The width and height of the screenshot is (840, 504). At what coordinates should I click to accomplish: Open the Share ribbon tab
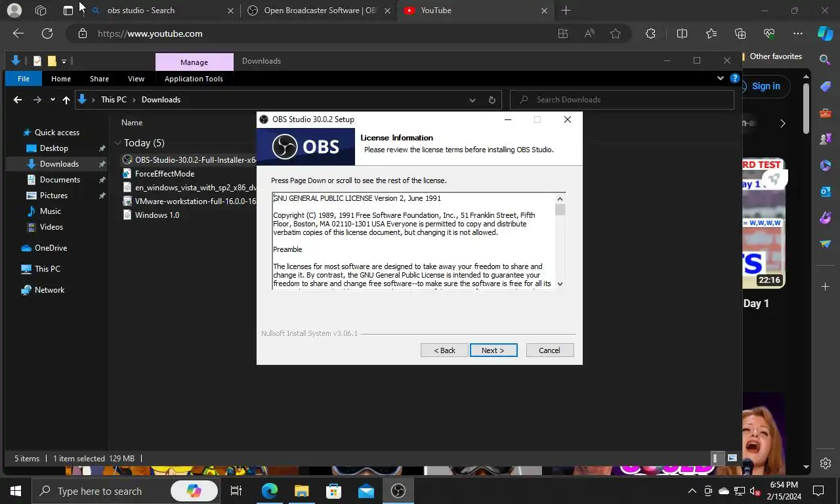(99, 79)
